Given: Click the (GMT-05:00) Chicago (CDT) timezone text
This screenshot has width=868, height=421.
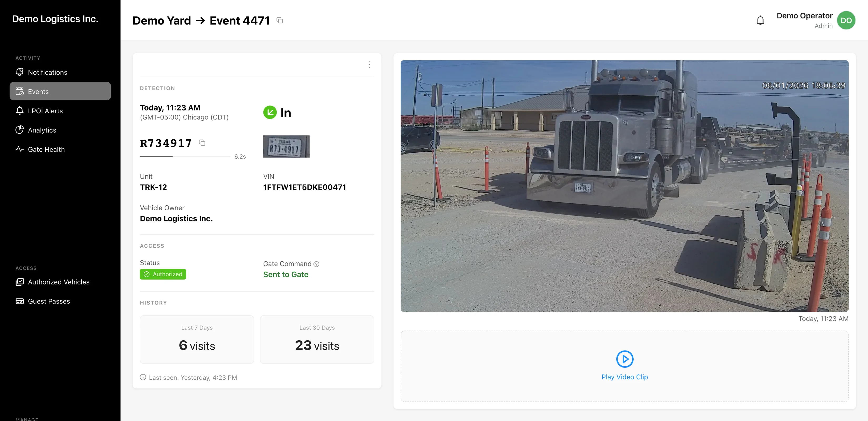Looking at the screenshot, I should [184, 117].
